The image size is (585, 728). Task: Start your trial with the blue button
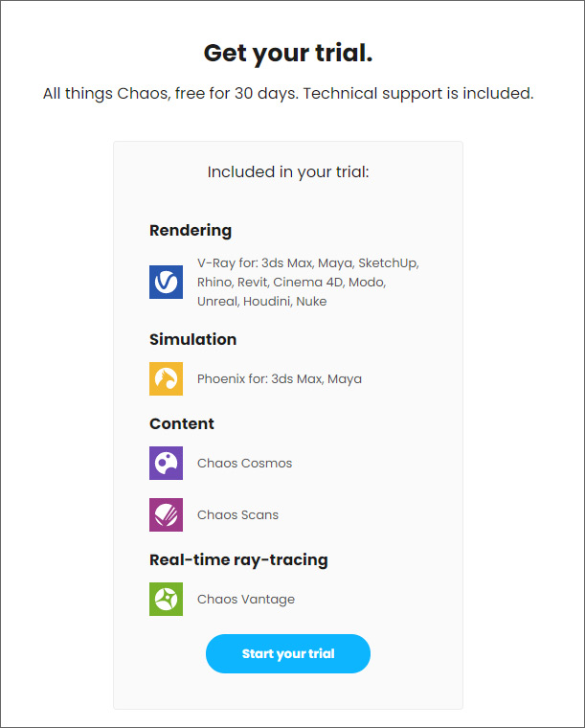click(x=288, y=653)
